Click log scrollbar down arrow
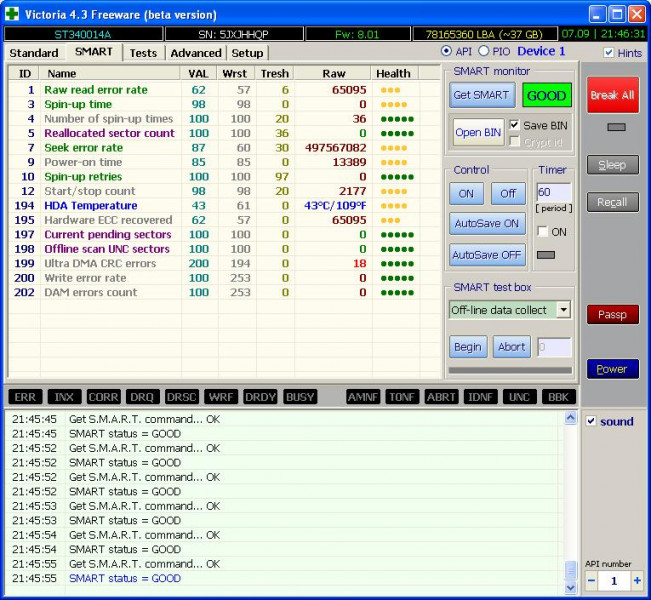The width and height of the screenshot is (651, 600). click(571, 588)
